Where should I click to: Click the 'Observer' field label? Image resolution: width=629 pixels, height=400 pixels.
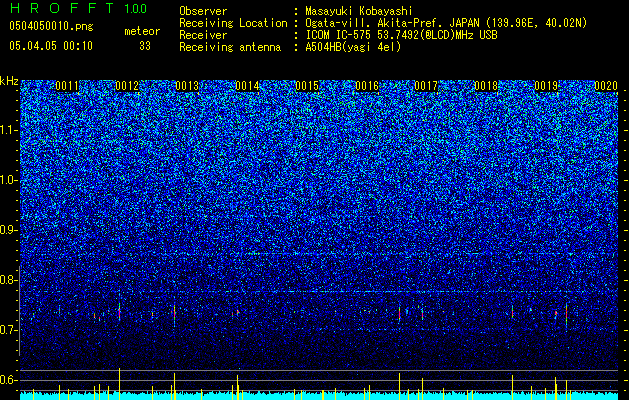click(x=203, y=11)
